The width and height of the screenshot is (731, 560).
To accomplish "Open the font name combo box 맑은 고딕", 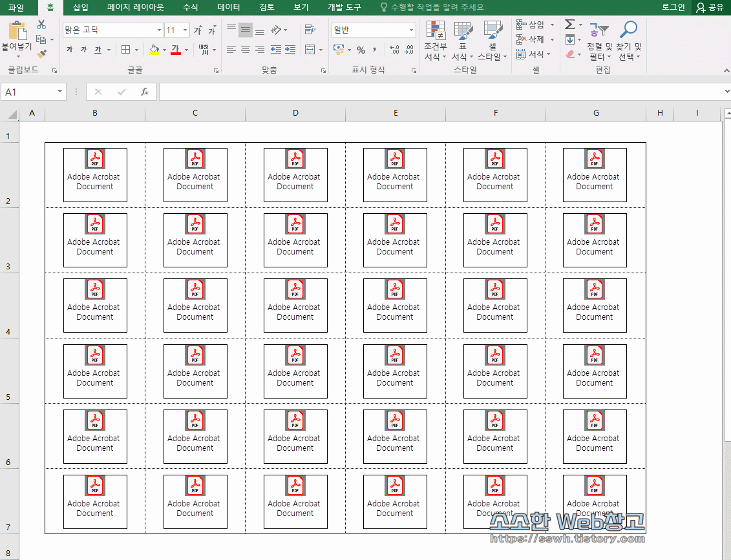I will 113,30.
